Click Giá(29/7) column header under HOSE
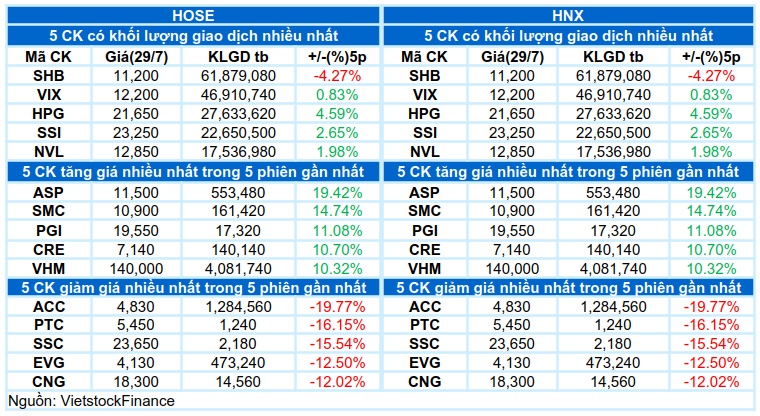Image resolution: width=760 pixels, height=416 pixels. pyautogui.click(x=136, y=57)
